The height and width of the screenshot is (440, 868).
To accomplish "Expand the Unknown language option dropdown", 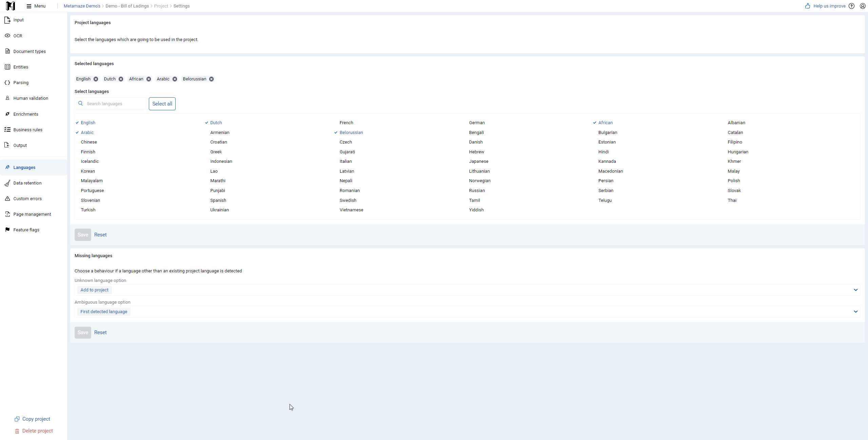I will click(467, 290).
